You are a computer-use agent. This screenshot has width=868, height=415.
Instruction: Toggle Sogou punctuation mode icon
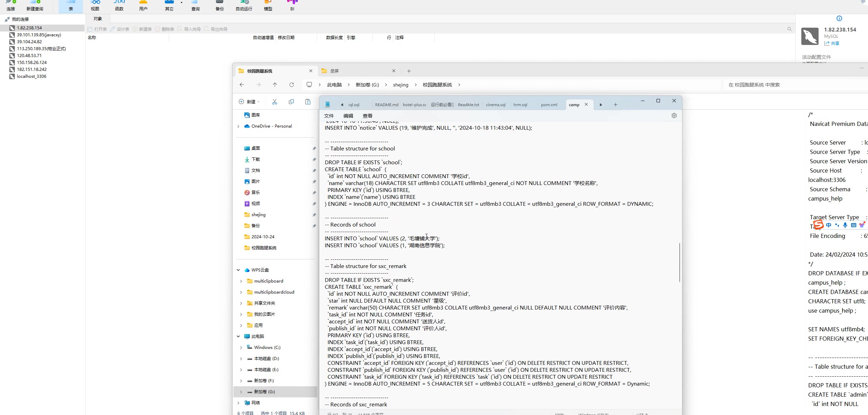(x=837, y=225)
